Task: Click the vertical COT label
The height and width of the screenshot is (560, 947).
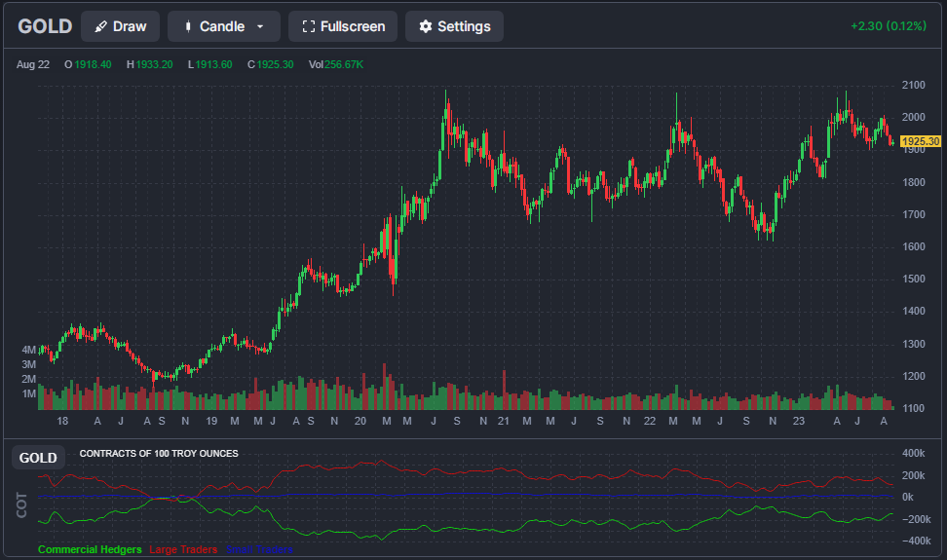Action: coord(21,505)
